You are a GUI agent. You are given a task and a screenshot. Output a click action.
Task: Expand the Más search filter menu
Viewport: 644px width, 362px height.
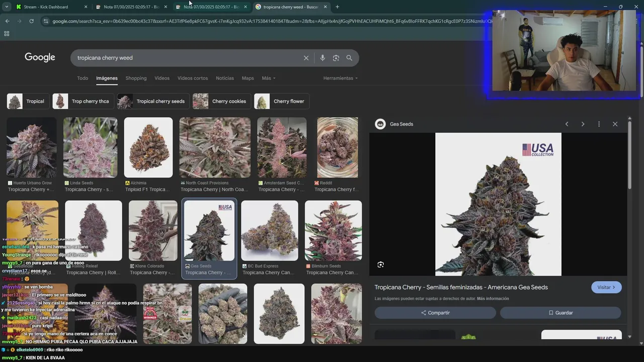point(269,78)
